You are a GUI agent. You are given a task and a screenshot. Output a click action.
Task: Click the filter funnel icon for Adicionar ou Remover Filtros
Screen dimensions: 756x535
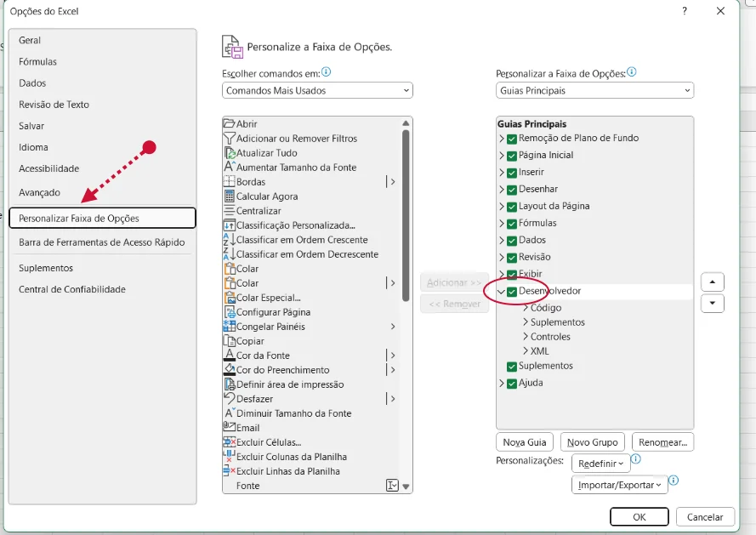click(x=229, y=139)
